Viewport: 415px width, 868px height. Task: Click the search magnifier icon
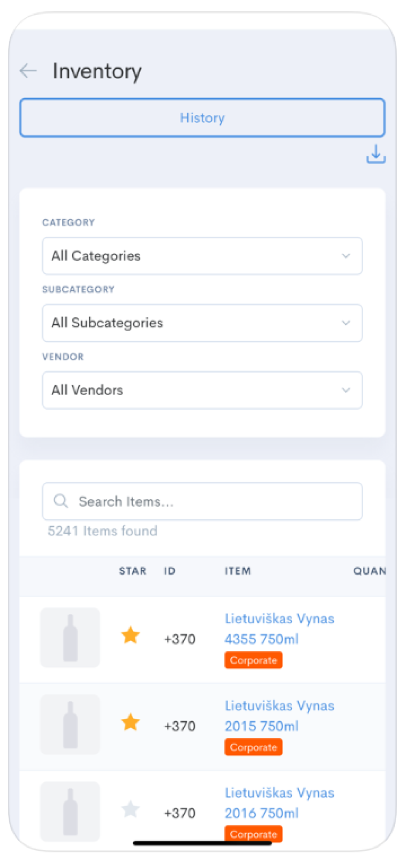coord(61,501)
